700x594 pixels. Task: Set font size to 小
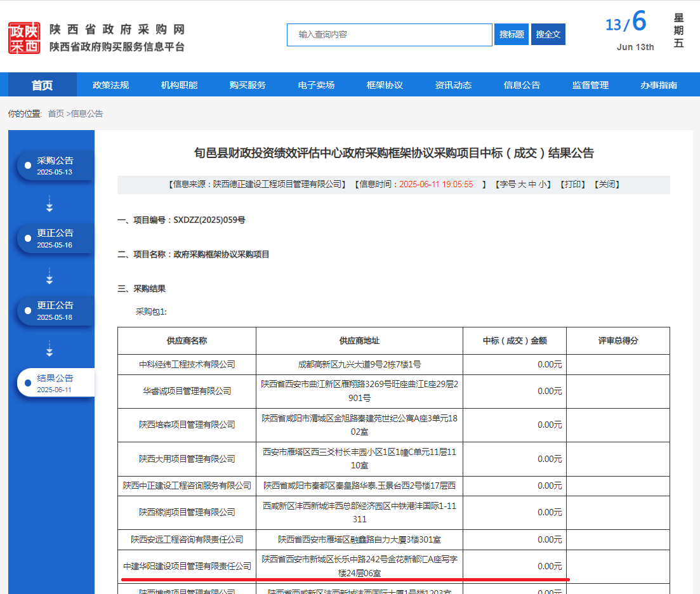click(543, 184)
